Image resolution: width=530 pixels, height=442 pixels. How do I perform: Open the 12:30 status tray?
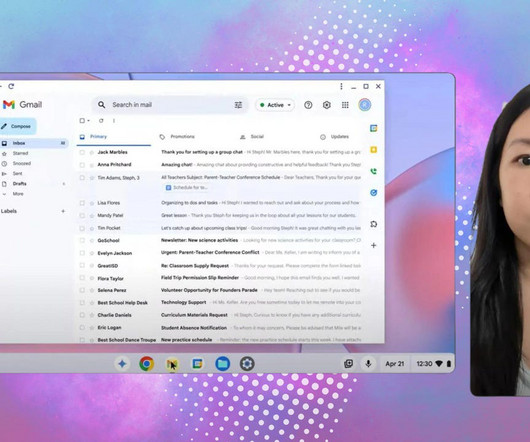(434, 364)
